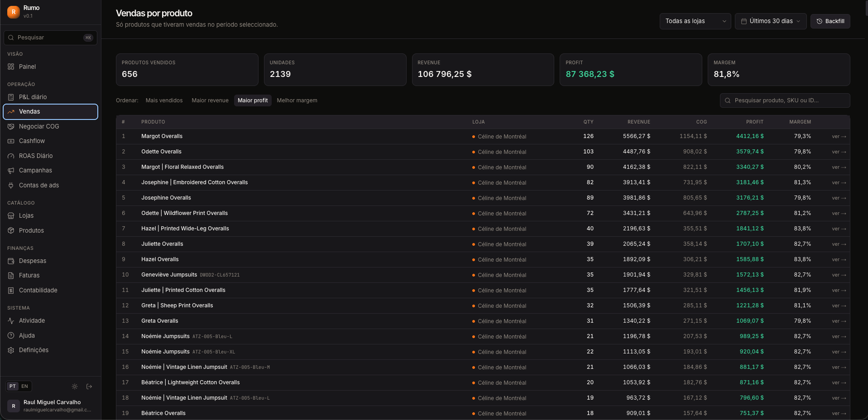Image resolution: width=868 pixels, height=420 pixels.
Task: Click the Geneviève Jumpsuits product name
Action: (x=169, y=275)
